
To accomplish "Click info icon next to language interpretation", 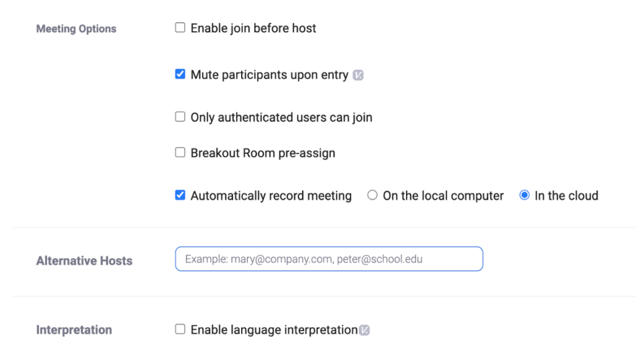I will click(x=365, y=330).
